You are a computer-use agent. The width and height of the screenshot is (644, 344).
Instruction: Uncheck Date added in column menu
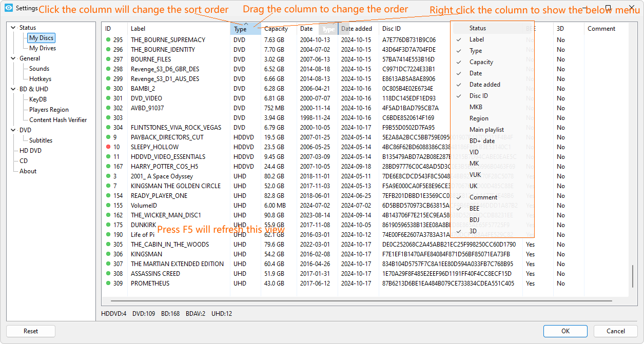pyautogui.click(x=484, y=85)
